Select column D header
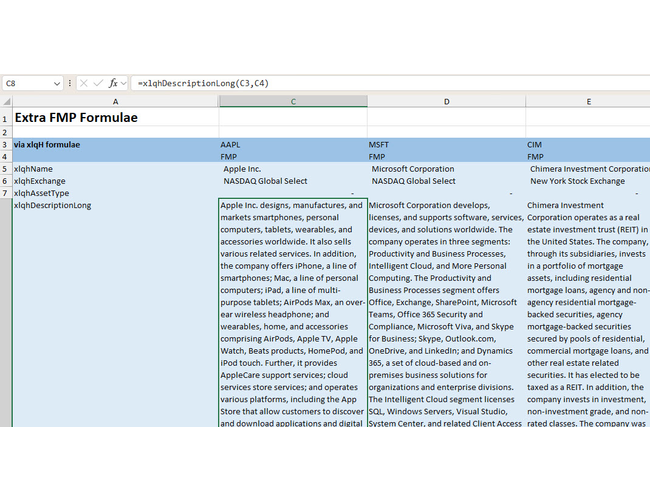Image resolution: width=650 pixels, height=500 pixels. tap(446, 102)
